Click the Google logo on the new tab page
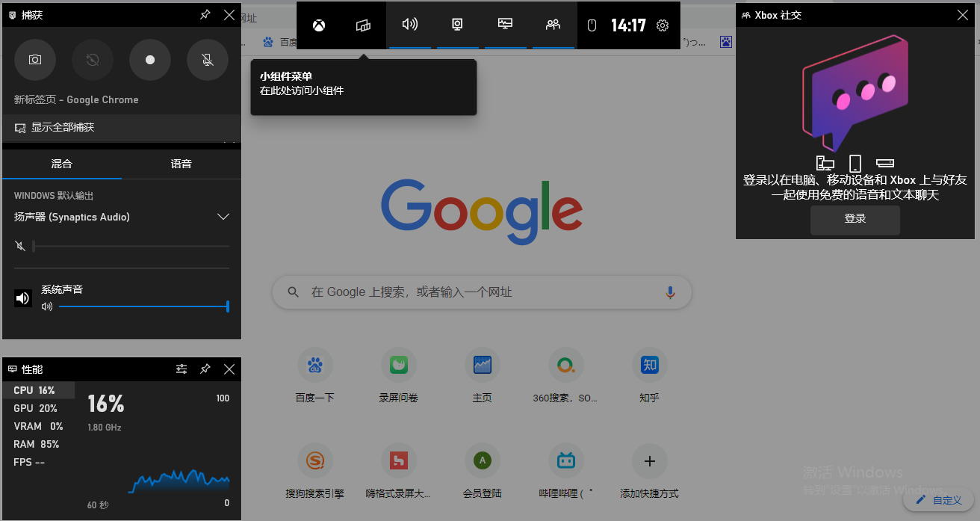Viewport: 980px width, 521px height. 482,211
